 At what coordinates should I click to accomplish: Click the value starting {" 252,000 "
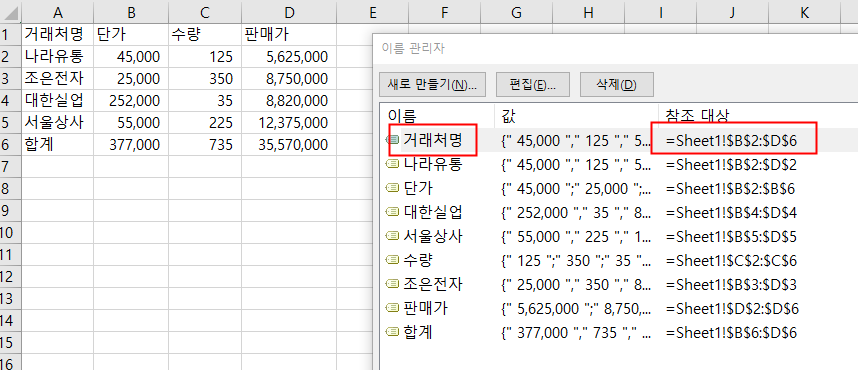tap(577, 212)
